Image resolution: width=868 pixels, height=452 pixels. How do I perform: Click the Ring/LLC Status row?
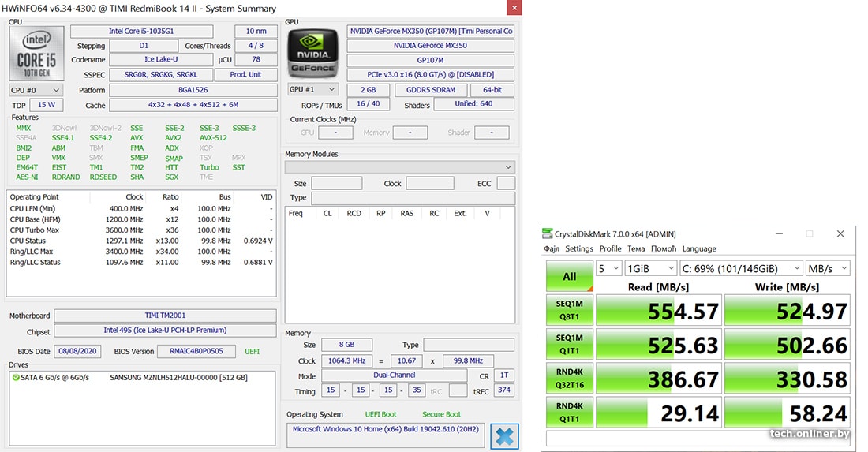141,262
